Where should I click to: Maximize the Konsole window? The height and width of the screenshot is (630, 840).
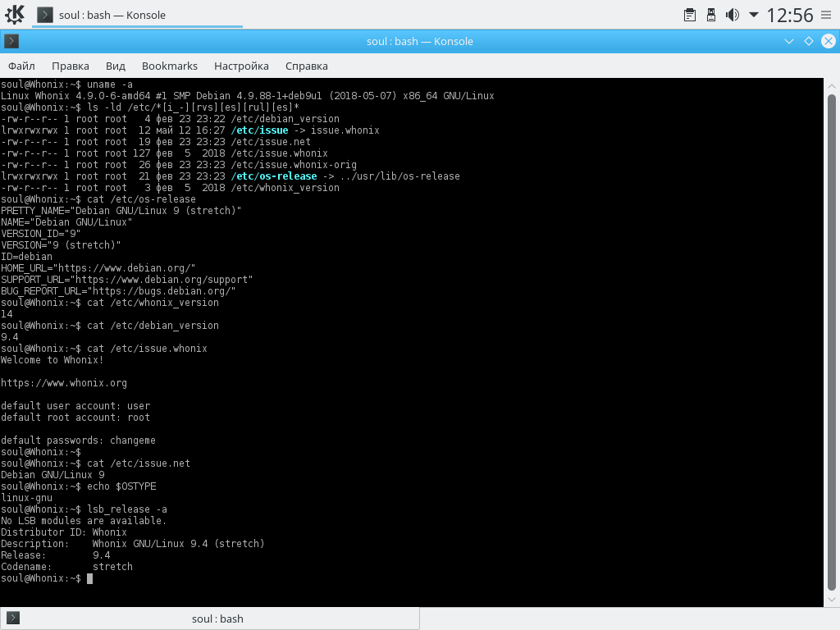pyautogui.click(x=809, y=41)
